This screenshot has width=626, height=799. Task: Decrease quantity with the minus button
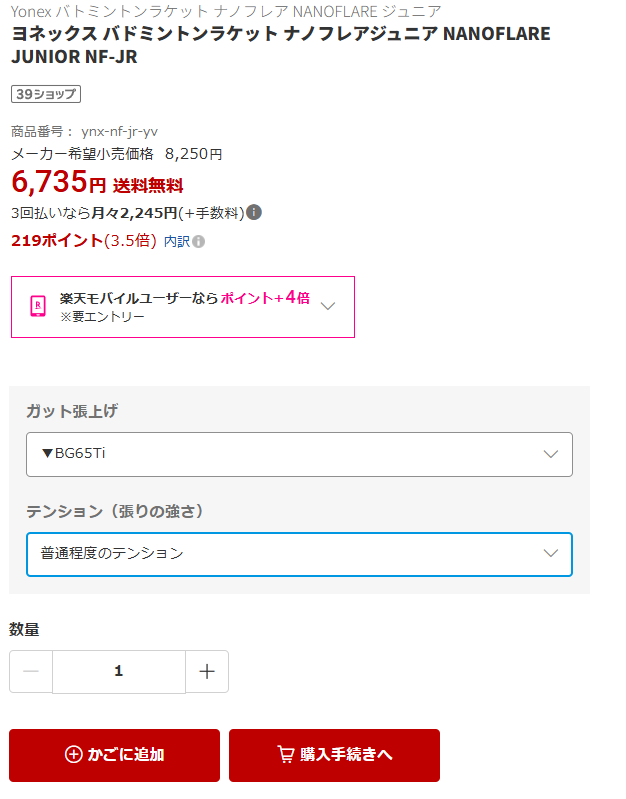point(31,672)
